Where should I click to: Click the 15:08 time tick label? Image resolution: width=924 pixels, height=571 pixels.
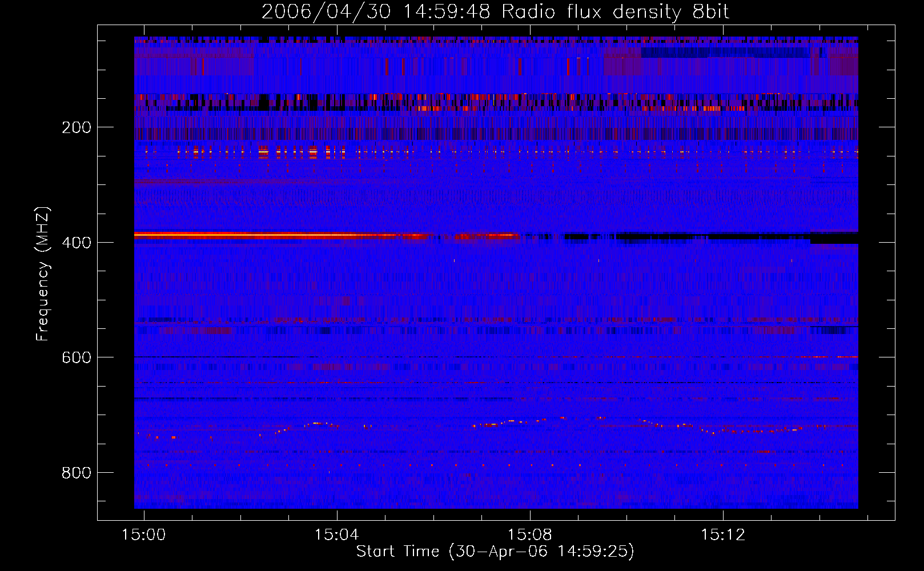coord(530,534)
